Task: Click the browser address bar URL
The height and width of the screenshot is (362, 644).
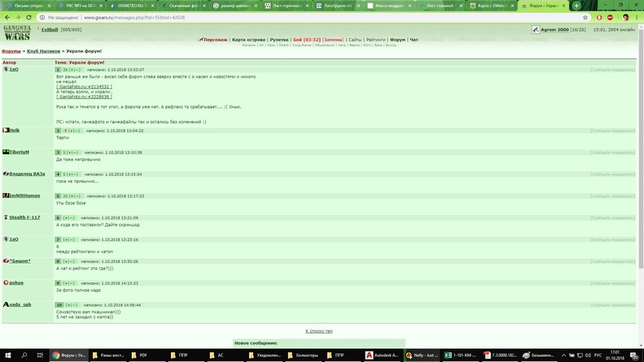Action: click(x=134, y=17)
